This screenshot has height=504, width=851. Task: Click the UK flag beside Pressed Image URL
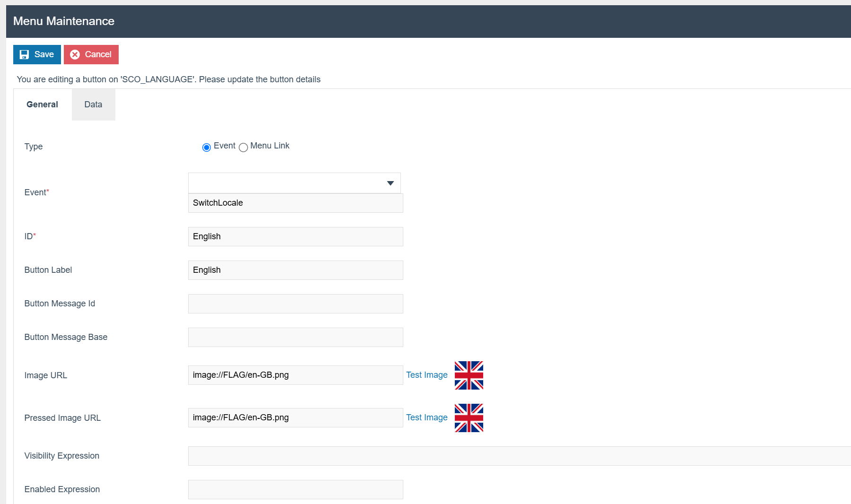click(x=469, y=418)
